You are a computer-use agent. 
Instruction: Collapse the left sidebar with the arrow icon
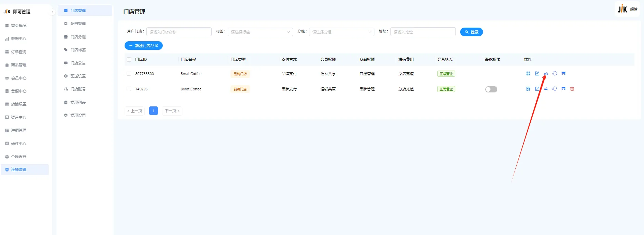[52, 12]
